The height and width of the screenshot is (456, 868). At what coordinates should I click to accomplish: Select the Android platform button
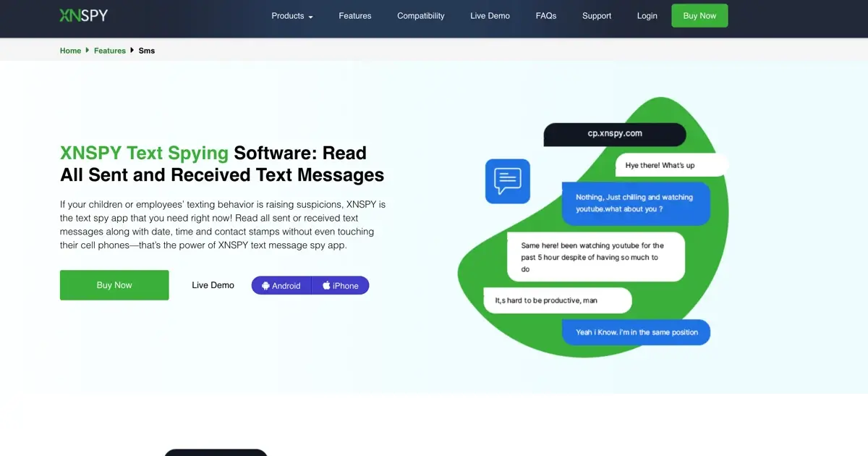click(x=281, y=285)
